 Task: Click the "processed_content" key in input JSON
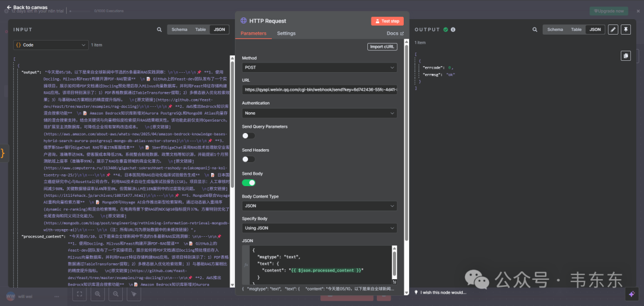coord(43,237)
